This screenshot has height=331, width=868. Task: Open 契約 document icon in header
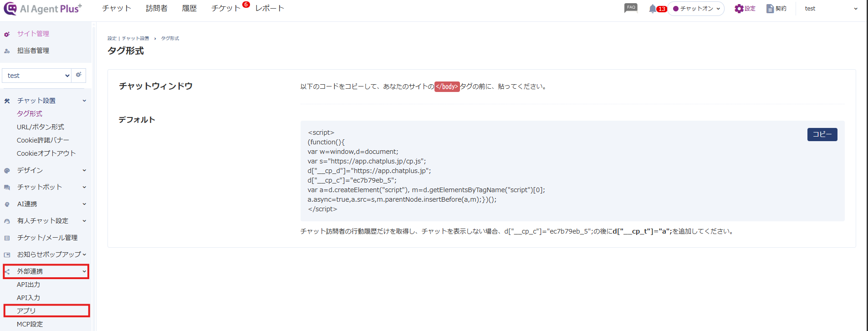click(770, 9)
